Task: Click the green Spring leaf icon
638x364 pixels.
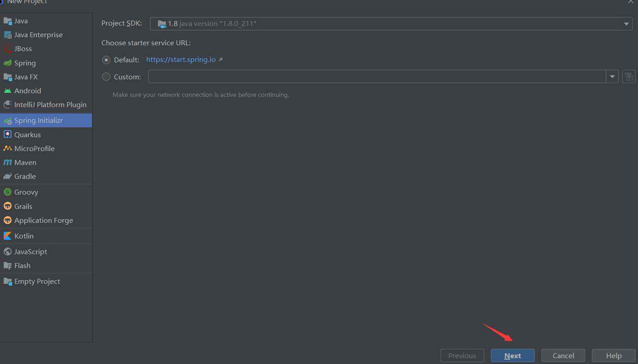Action: click(x=7, y=63)
